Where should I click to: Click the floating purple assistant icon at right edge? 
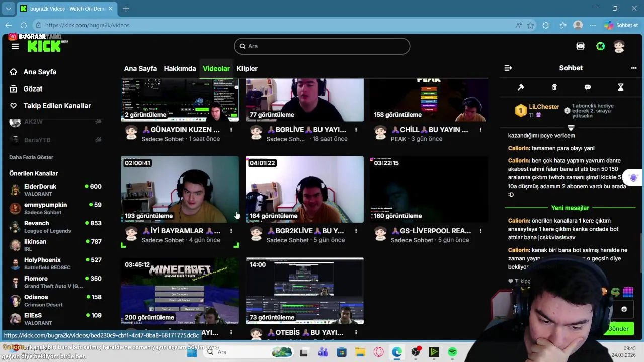633,177
